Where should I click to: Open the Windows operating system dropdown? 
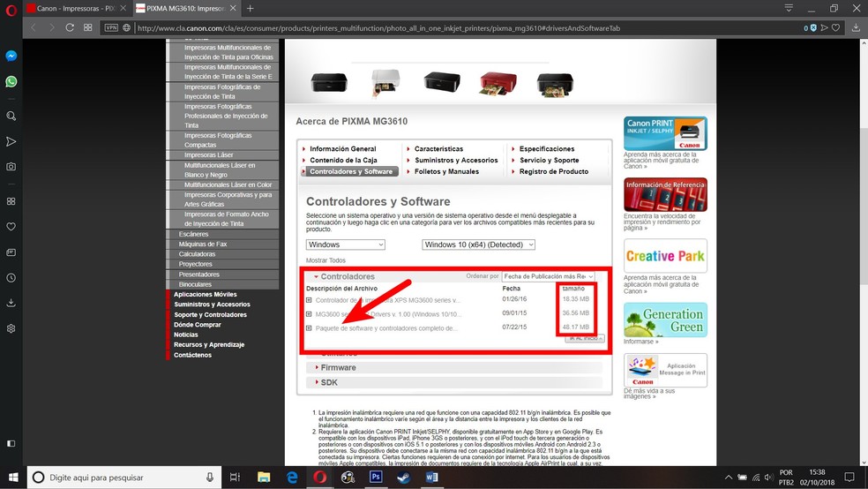[346, 244]
